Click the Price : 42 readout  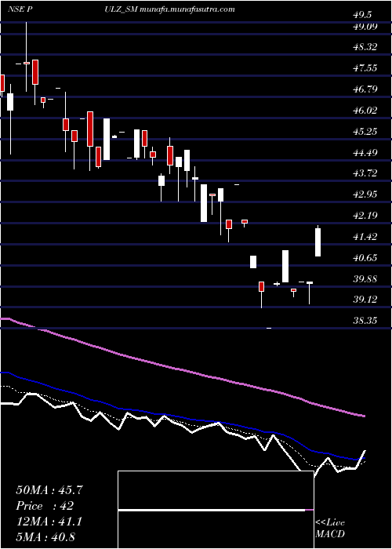pyautogui.click(x=45, y=506)
